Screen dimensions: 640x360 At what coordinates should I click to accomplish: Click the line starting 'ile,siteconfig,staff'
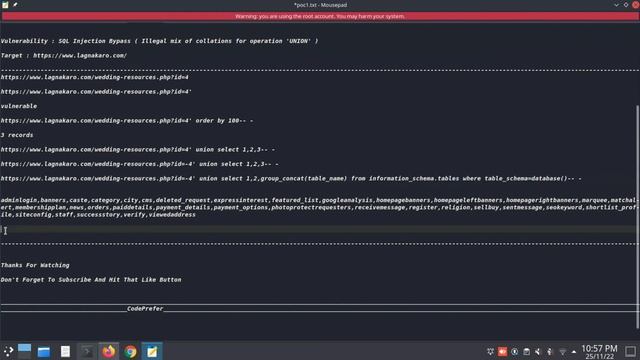(98, 215)
